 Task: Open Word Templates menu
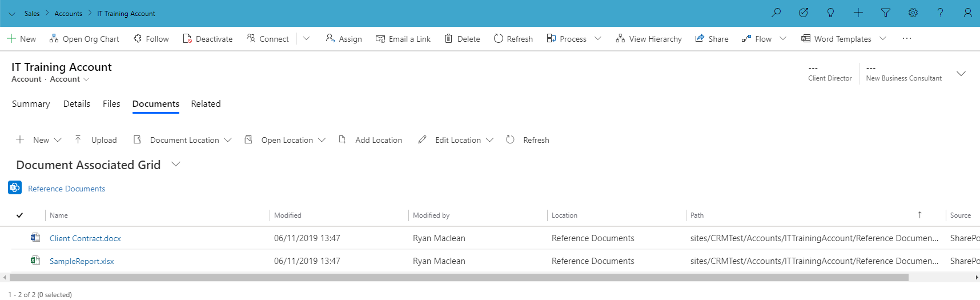pos(843,39)
